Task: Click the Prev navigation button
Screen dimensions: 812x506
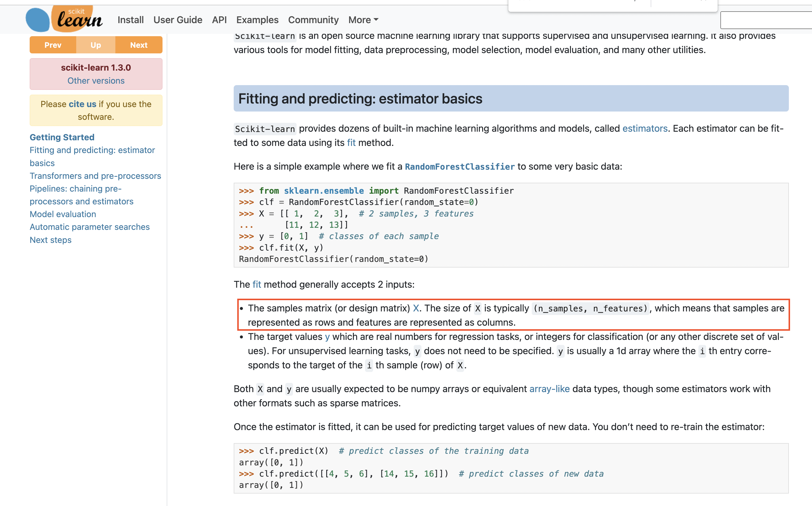Action: click(x=53, y=45)
